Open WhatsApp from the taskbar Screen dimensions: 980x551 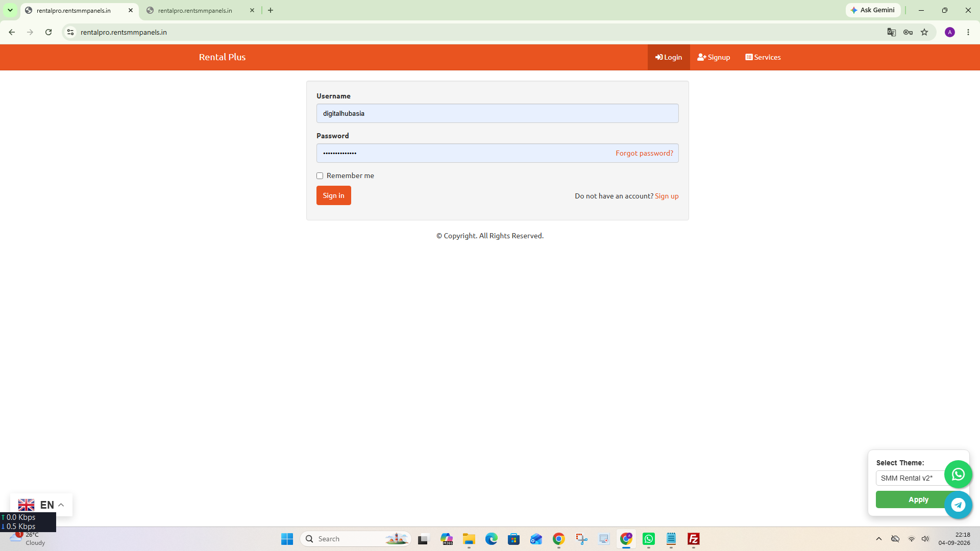[649, 539]
